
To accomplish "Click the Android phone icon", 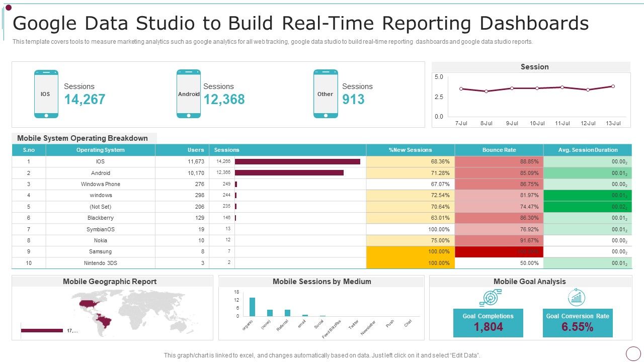I will click(189, 94).
